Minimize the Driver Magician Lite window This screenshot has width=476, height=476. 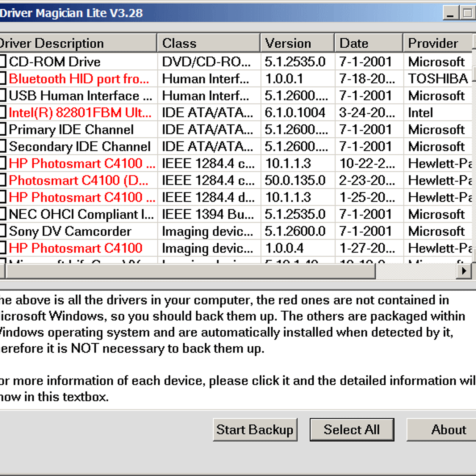[450, 13]
